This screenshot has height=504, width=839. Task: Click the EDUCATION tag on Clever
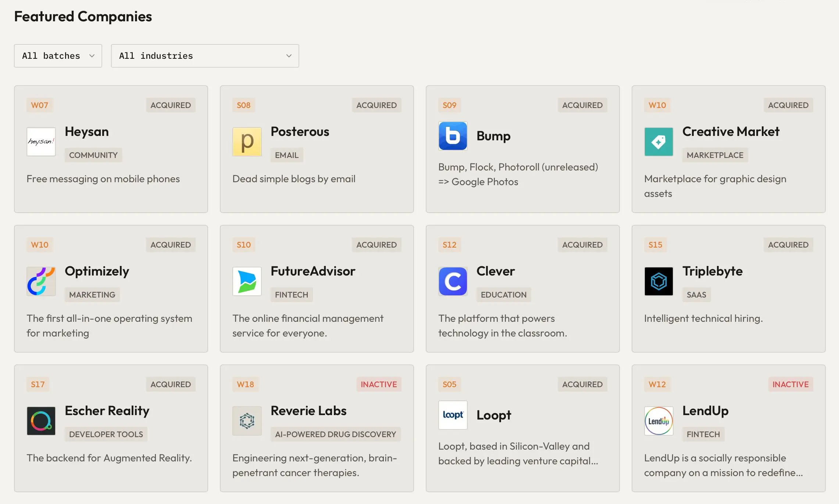[504, 295]
